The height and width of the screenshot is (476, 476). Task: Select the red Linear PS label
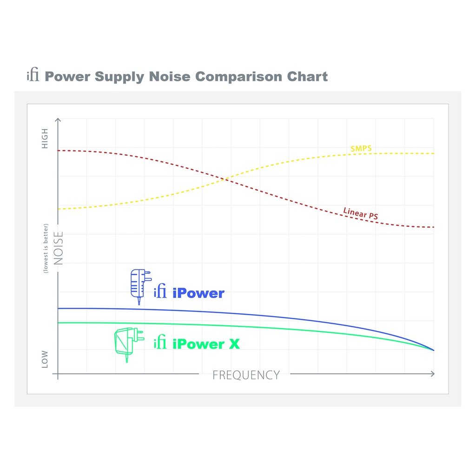(x=361, y=214)
